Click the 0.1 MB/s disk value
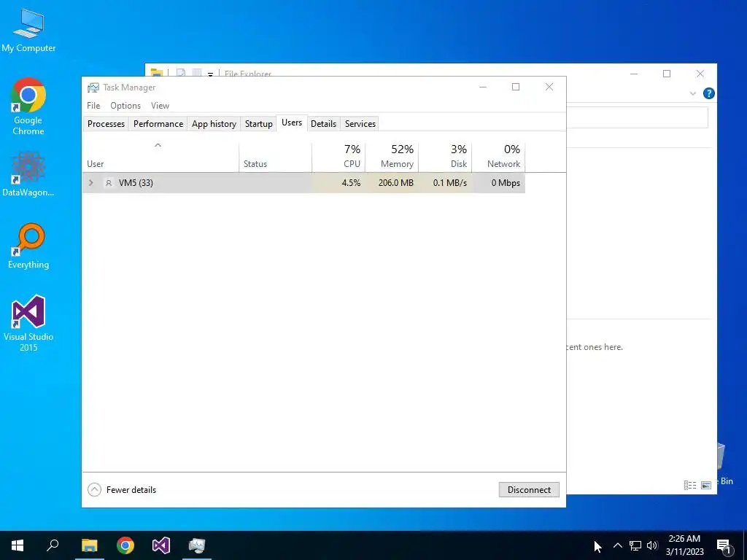 (x=449, y=183)
